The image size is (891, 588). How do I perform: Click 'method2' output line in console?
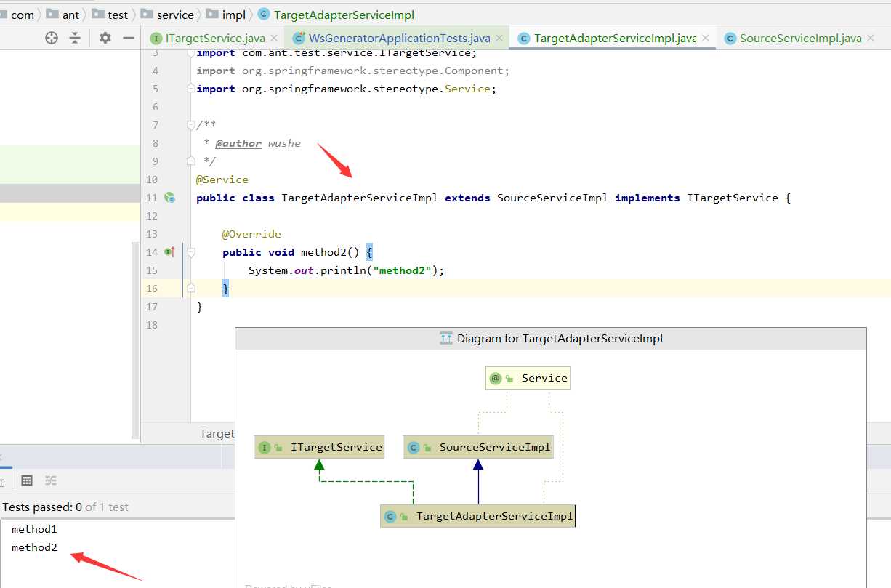click(34, 547)
